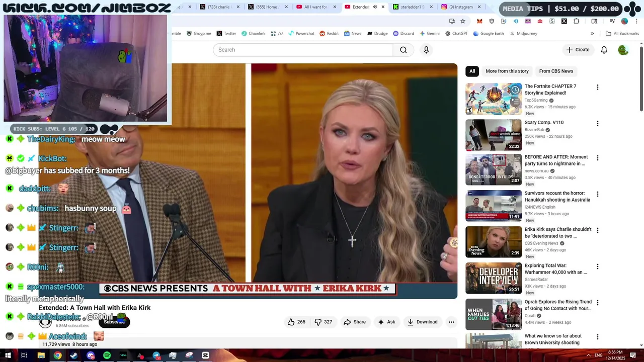
Task: Open Chrome extensions puzzle icon
Action: click(x=576, y=21)
